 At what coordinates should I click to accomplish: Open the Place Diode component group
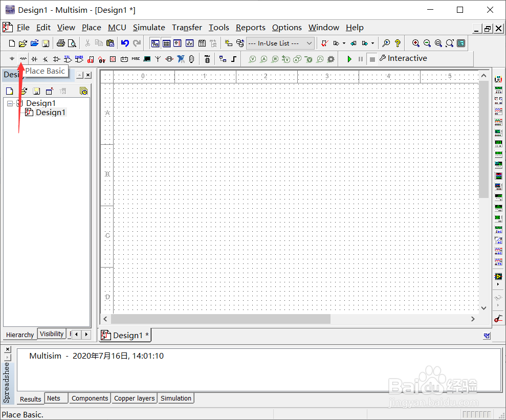[34, 59]
